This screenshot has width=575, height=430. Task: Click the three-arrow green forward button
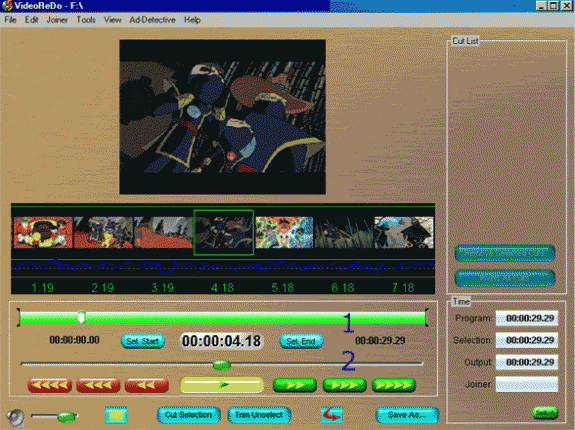pyautogui.click(x=344, y=385)
